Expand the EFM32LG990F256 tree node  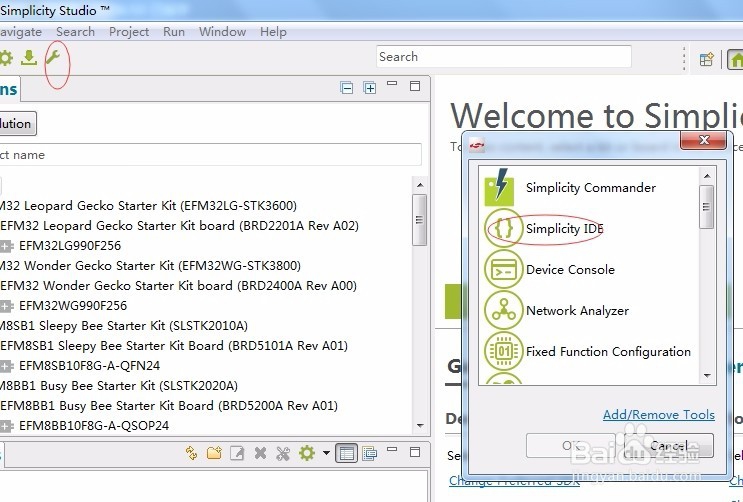point(5,246)
